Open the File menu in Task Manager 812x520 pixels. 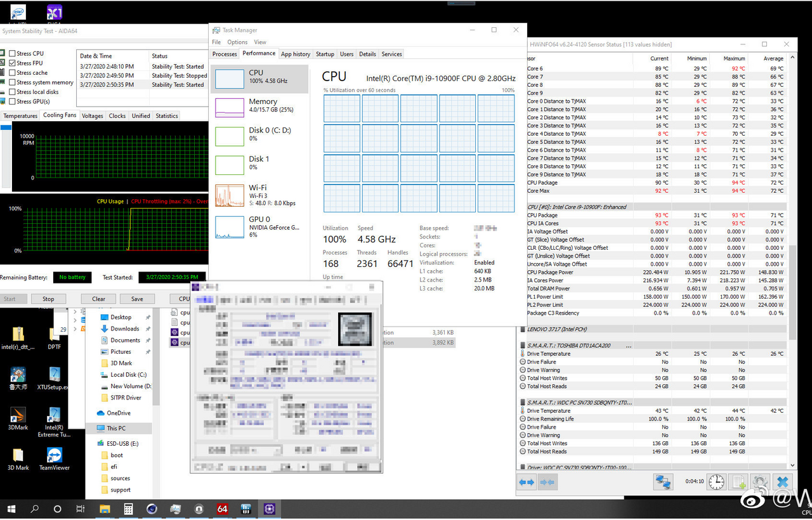point(216,42)
